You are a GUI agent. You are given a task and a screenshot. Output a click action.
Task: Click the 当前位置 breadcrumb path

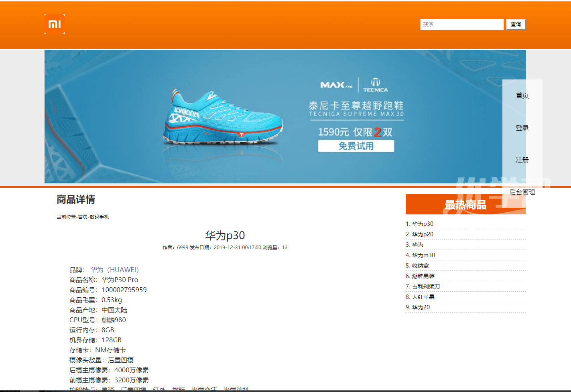[x=83, y=217]
